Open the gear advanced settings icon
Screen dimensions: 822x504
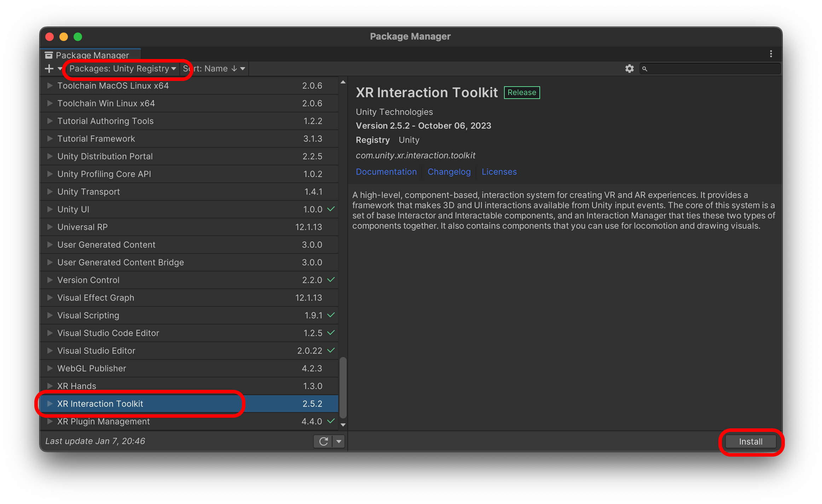(x=629, y=69)
